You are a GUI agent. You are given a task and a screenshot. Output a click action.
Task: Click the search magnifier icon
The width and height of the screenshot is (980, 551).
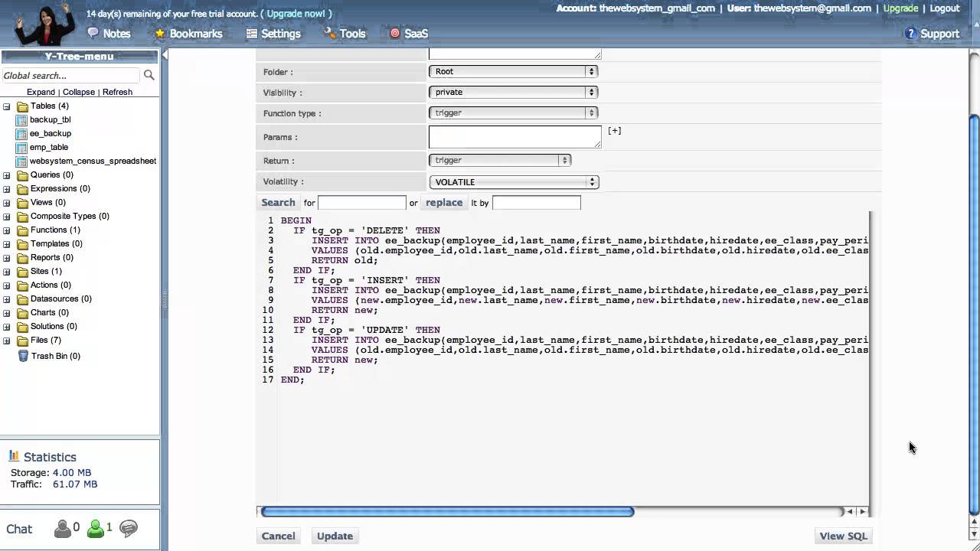coord(149,75)
